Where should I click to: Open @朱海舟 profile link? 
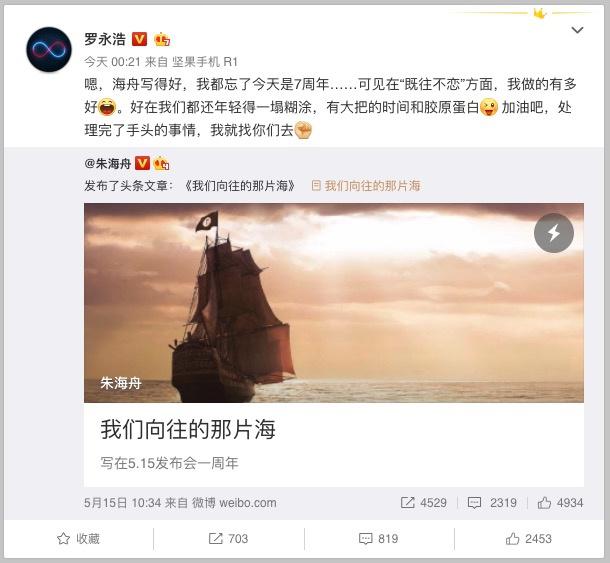108,164
